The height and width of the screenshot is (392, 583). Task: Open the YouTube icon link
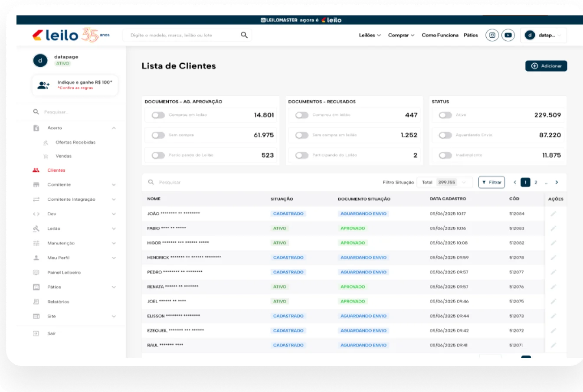pos(508,35)
